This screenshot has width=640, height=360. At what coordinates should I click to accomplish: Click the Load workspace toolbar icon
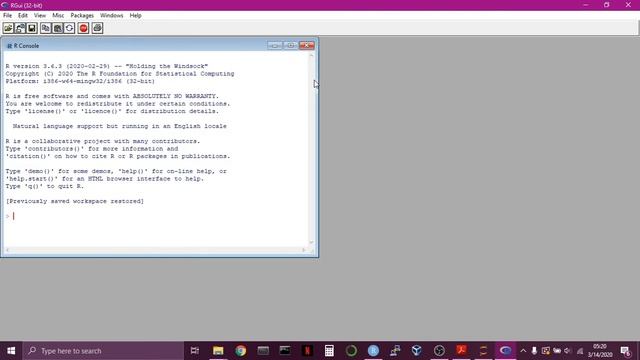[x=20, y=28]
